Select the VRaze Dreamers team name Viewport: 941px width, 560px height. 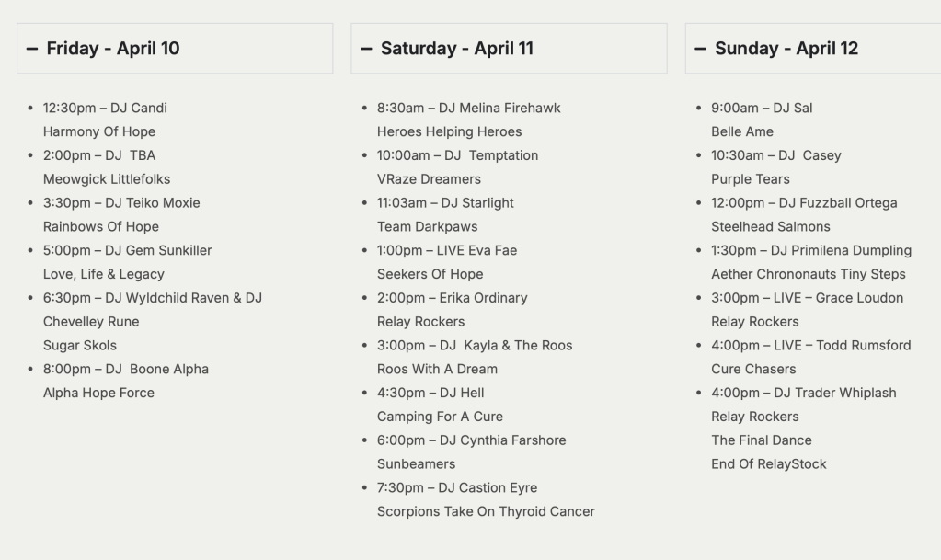[429, 179]
